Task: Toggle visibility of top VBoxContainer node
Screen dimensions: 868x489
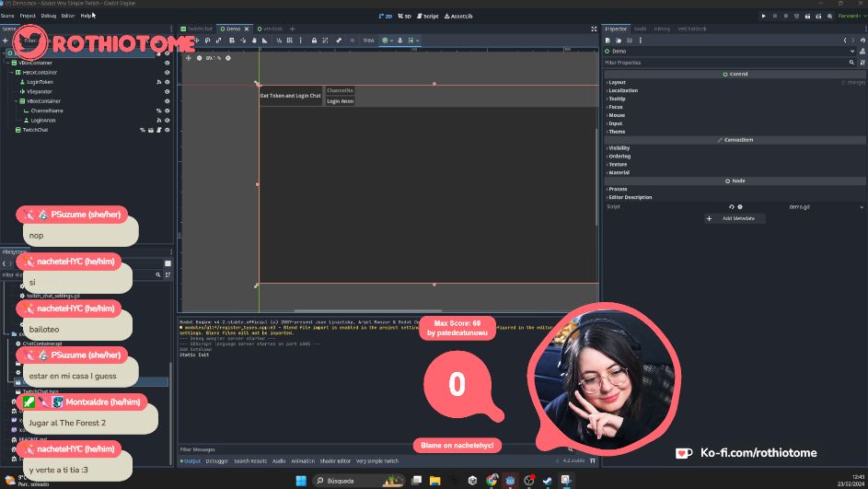Action: pos(168,64)
